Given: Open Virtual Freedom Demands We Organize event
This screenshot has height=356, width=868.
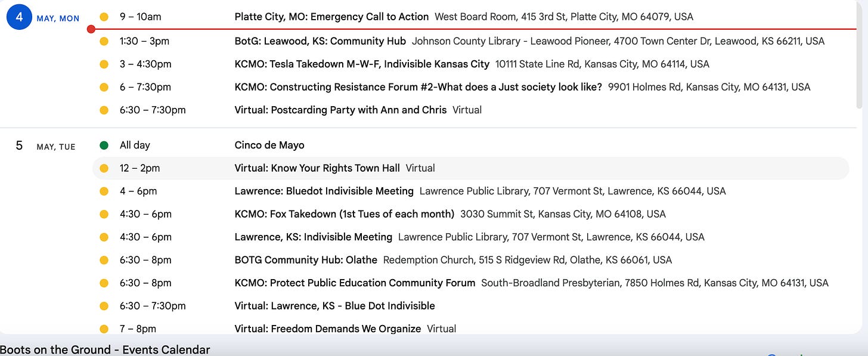Looking at the screenshot, I should (471, 329).
